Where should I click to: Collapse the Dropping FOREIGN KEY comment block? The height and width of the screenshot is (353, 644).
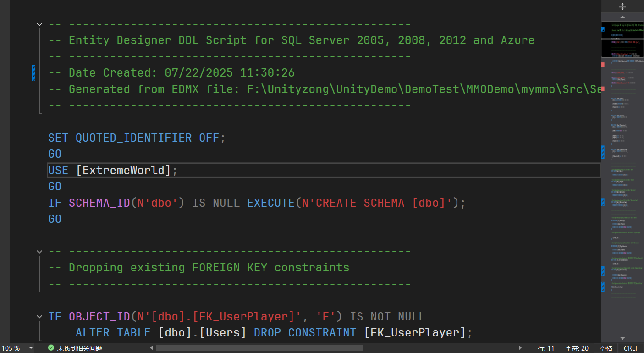39,252
